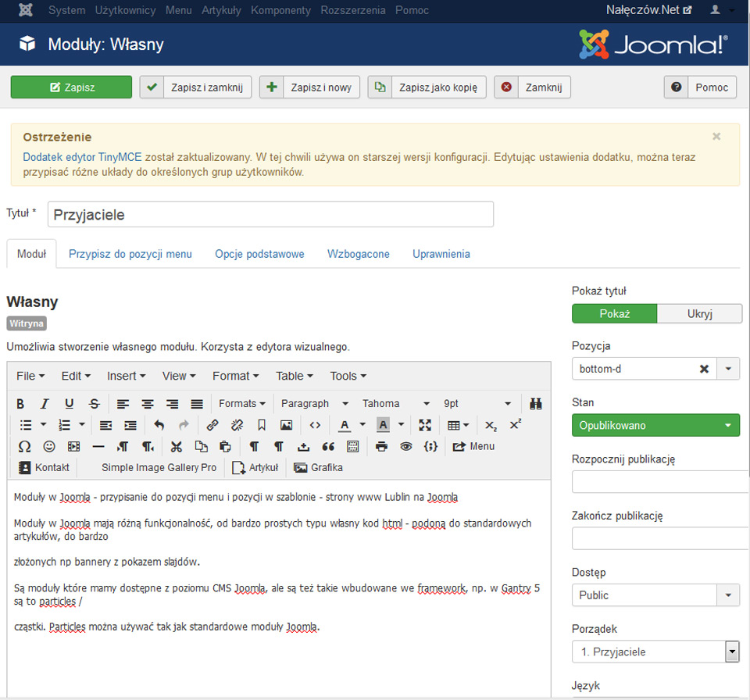Insert emoticon smiley
Image resolution: width=750 pixels, height=700 pixels.
click(x=48, y=446)
